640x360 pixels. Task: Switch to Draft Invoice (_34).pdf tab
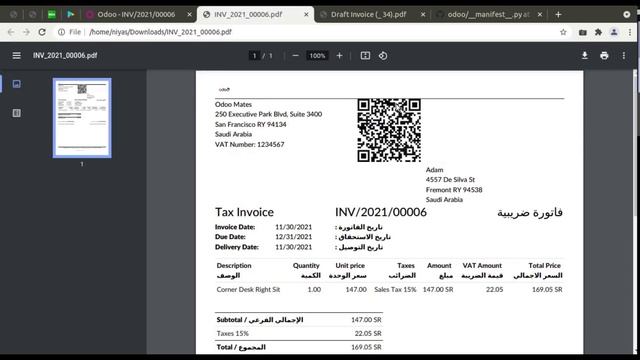click(369, 14)
